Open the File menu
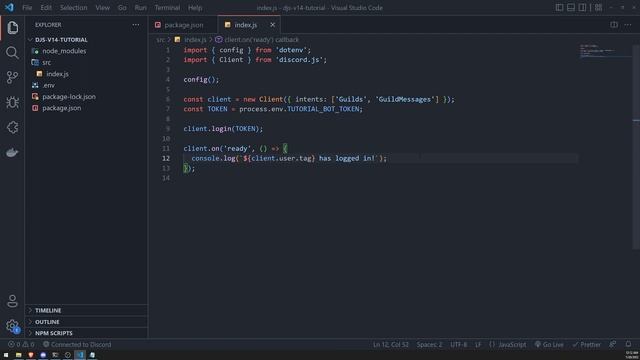The width and height of the screenshot is (640, 360). (27, 7)
